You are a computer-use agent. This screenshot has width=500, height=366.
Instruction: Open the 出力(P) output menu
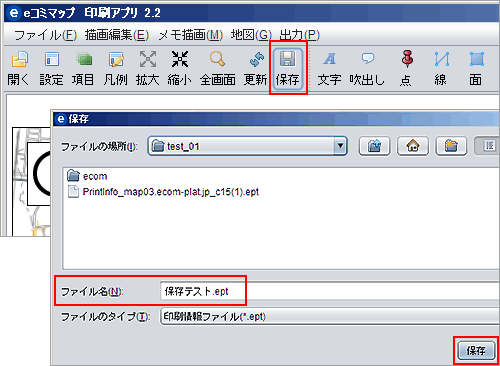tap(299, 35)
